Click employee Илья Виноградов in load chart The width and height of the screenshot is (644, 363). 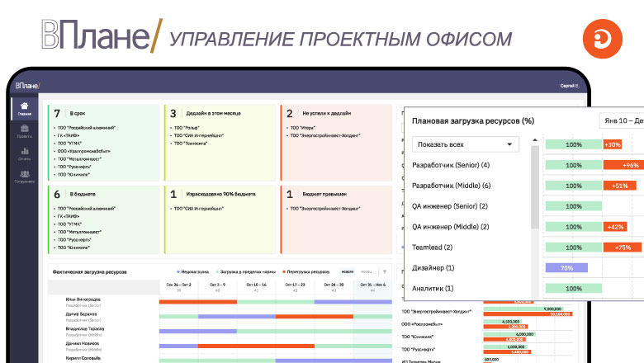tap(83, 299)
